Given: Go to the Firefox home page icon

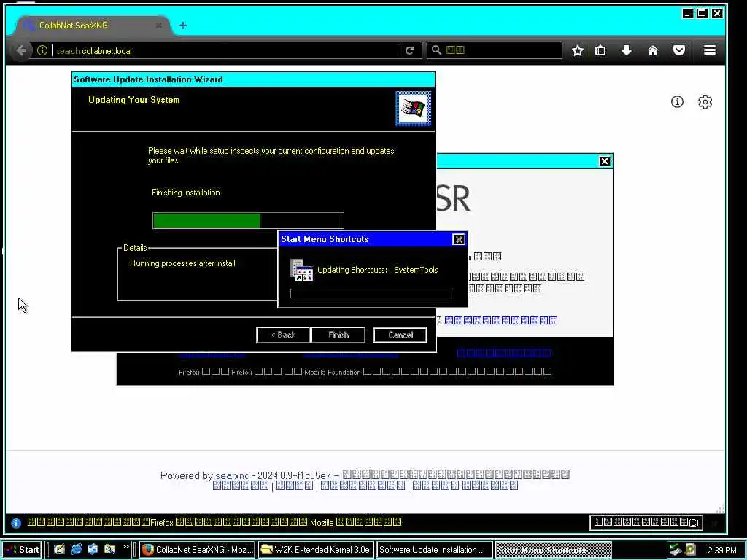Looking at the screenshot, I should point(653,50).
